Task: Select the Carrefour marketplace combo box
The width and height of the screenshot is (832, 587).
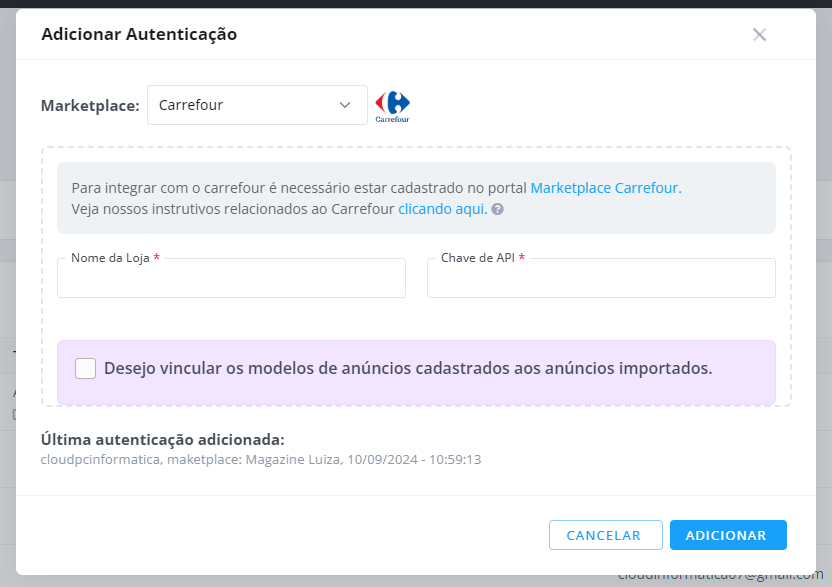Action: 257,105
